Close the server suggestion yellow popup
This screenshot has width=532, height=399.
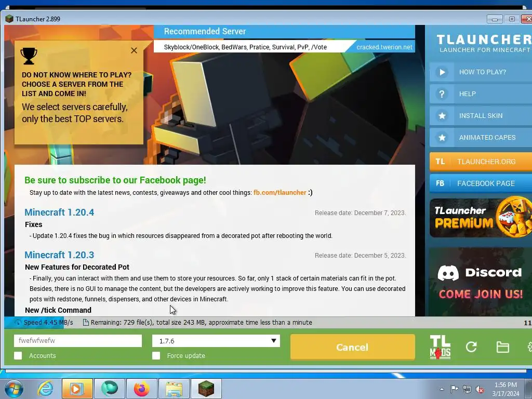[x=134, y=50]
